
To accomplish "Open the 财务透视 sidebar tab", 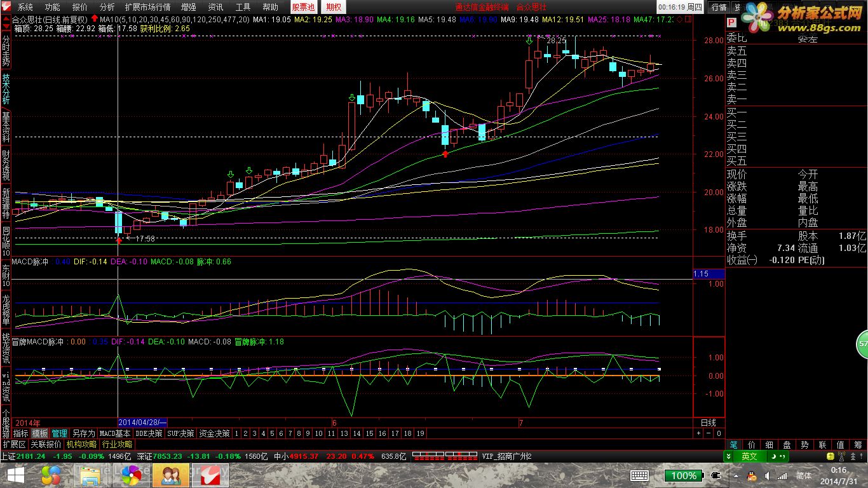I will tap(6, 165).
